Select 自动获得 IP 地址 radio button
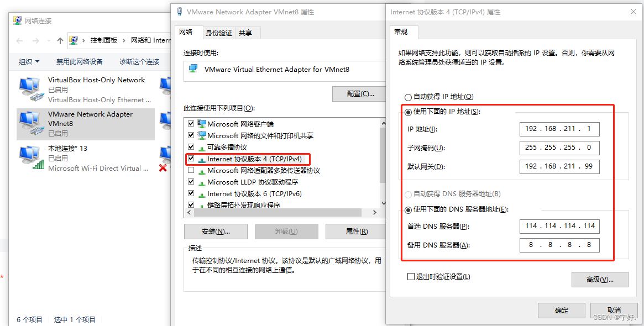The image size is (644, 326). [408, 97]
